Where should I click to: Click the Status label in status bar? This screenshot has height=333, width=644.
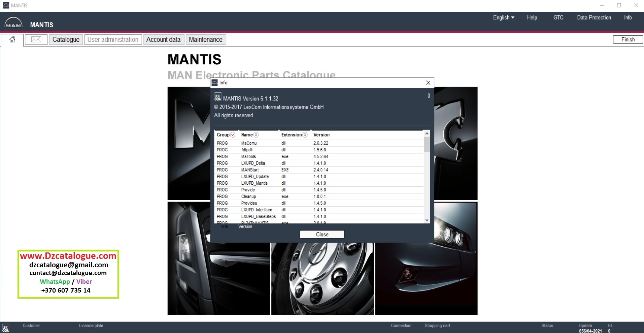[547, 326]
